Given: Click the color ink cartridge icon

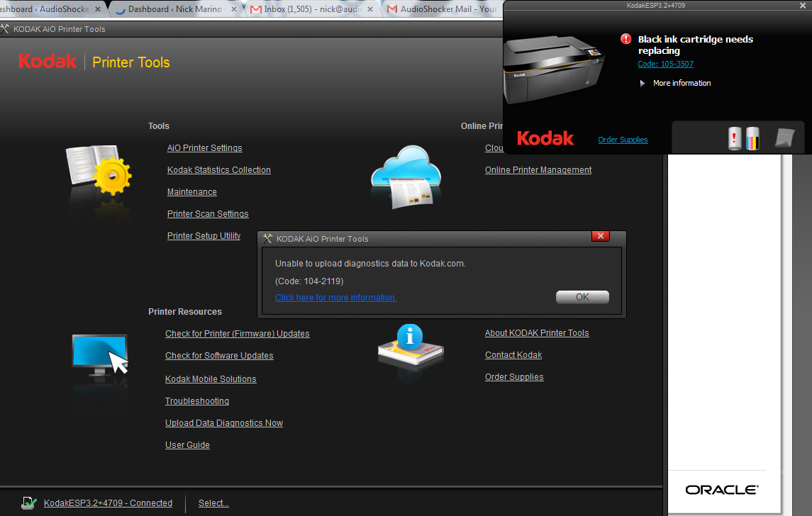Looking at the screenshot, I should pyautogui.click(x=752, y=138).
